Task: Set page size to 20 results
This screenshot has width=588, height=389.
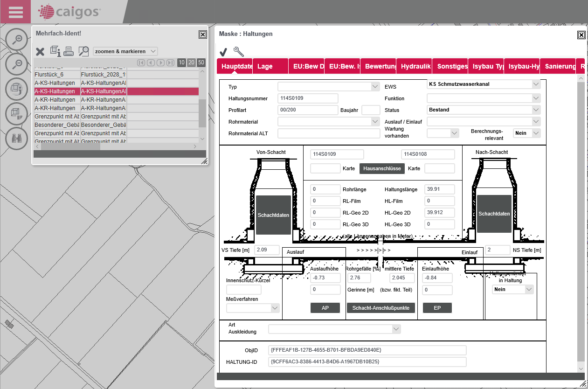Action: (x=191, y=63)
